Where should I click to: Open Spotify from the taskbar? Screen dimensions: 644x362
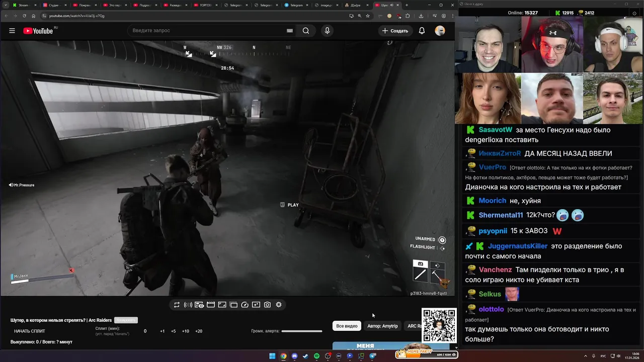(x=316, y=356)
